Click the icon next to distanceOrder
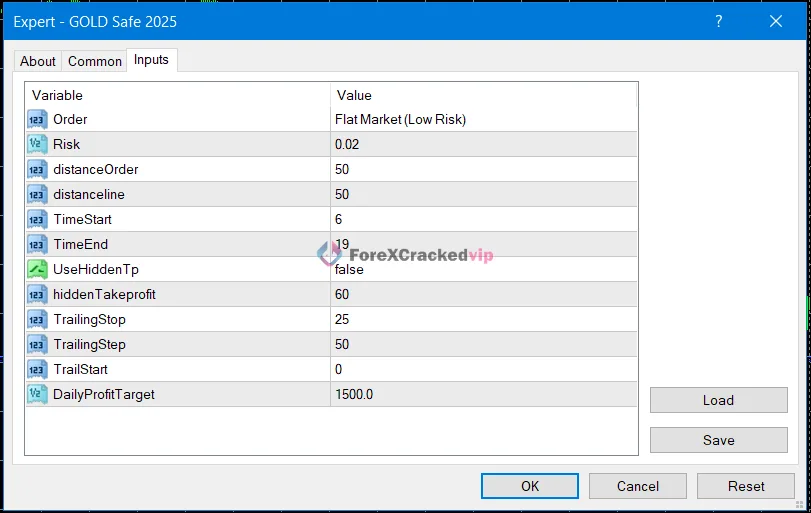 pos(37,170)
